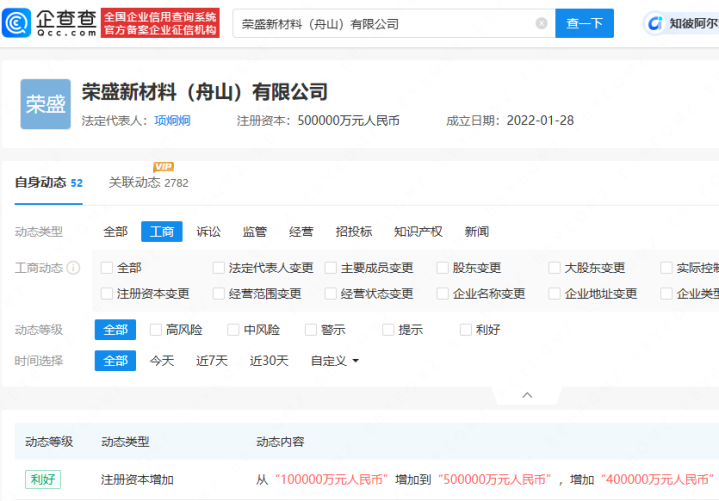The width and height of the screenshot is (719, 501).
Task: Select 全部 under 动态类型
Action: tap(116, 231)
